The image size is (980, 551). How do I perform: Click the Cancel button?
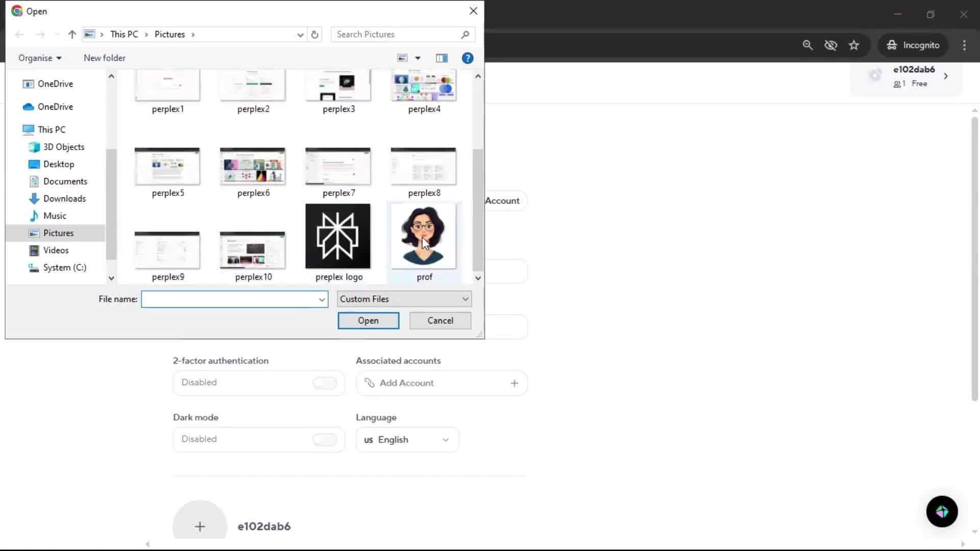tap(440, 320)
